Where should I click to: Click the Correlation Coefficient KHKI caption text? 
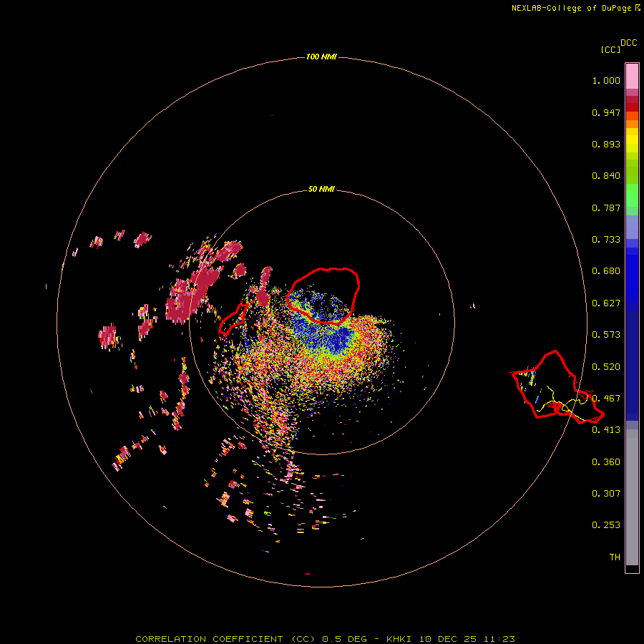tap(325, 639)
